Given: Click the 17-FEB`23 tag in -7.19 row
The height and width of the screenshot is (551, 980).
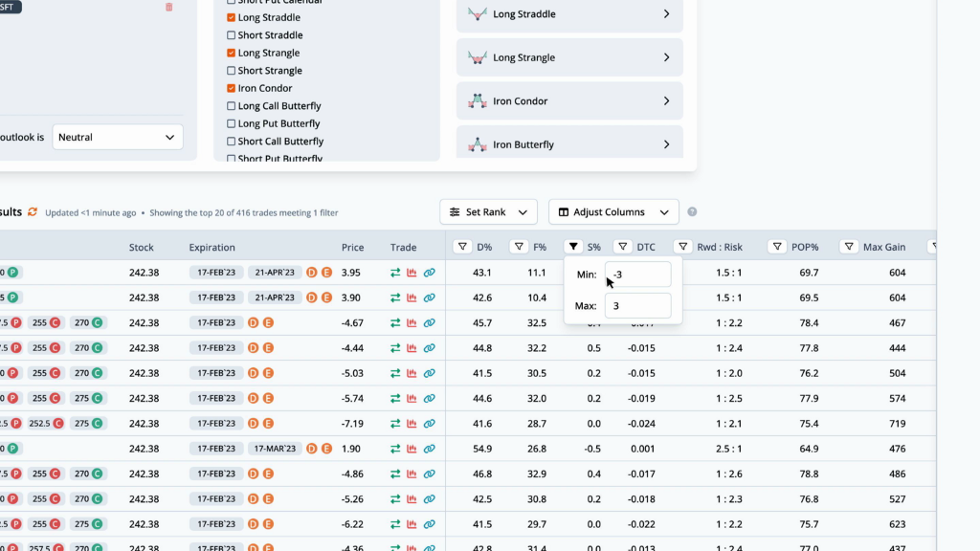Looking at the screenshot, I should tap(216, 424).
